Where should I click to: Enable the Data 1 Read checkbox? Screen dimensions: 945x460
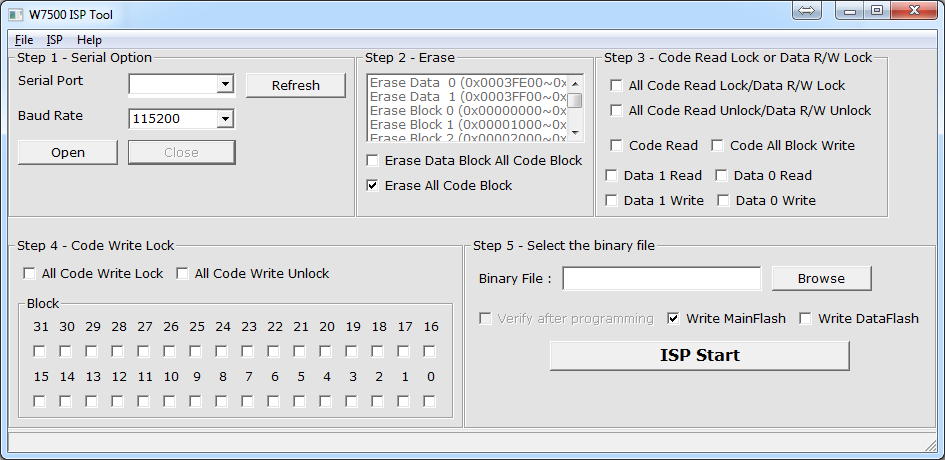coord(611,175)
